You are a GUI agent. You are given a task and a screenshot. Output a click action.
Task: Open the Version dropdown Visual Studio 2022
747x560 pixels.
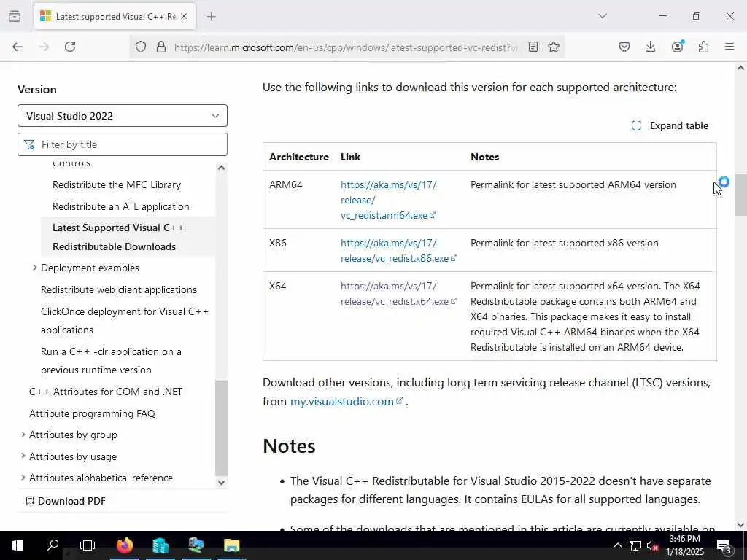123,116
